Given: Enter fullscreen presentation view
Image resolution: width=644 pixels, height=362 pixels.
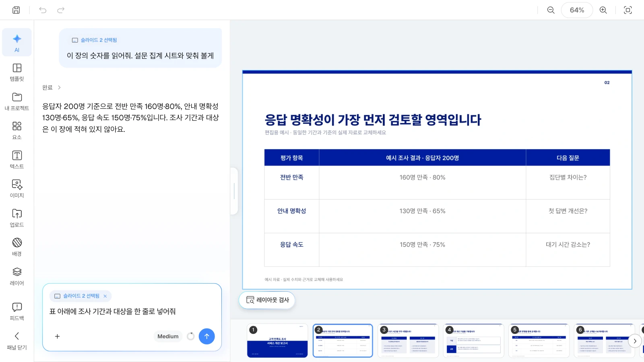Looking at the screenshot, I should (x=627, y=10).
